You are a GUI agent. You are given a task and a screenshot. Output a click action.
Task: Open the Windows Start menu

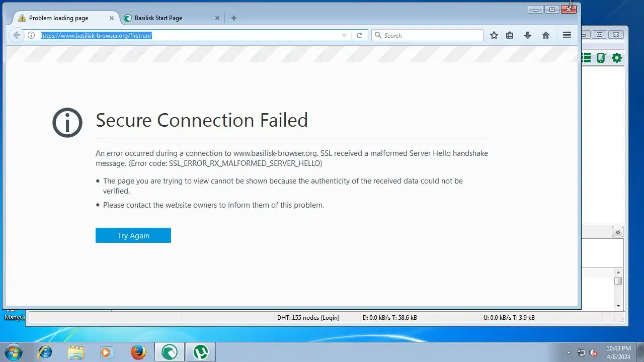[x=13, y=352]
